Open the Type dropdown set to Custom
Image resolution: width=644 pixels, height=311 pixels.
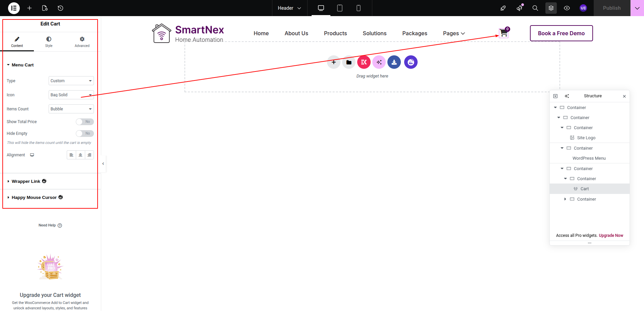71,81
